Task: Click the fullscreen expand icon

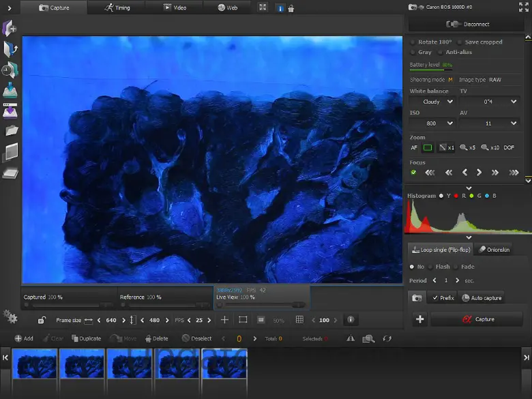Action: pyautogui.click(x=263, y=8)
